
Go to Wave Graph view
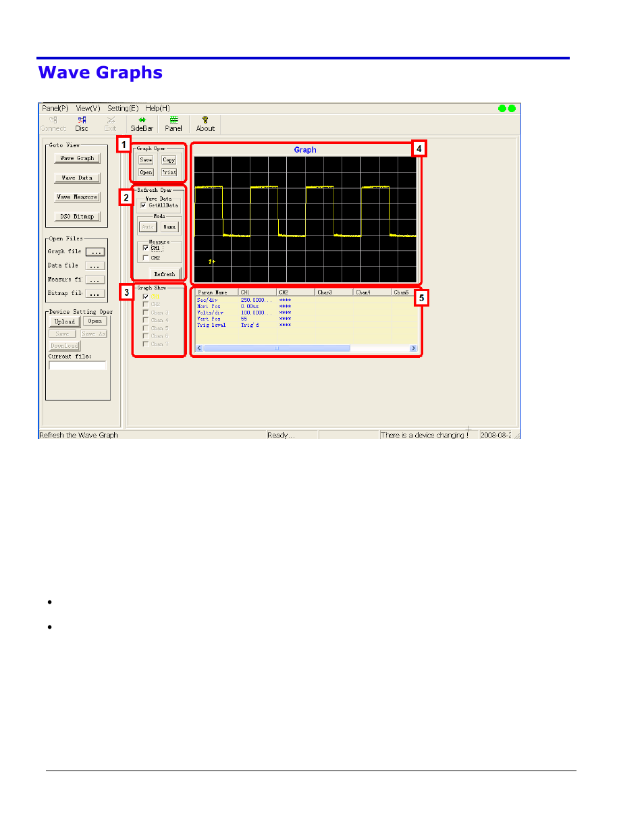point(77,158)
